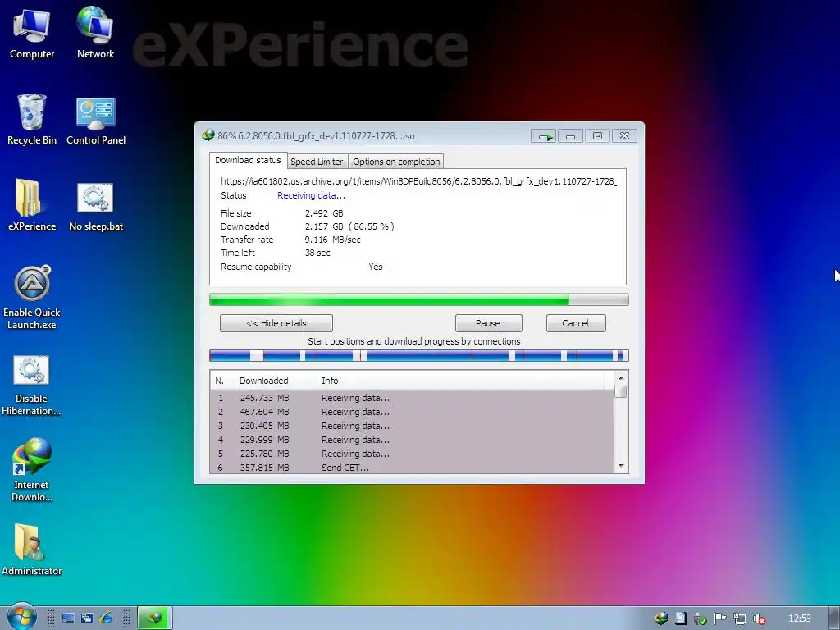This screenshot has height=630, width=840.
Task: Click IDM globe icon in dialog title bar
Action: click(208, 135)
